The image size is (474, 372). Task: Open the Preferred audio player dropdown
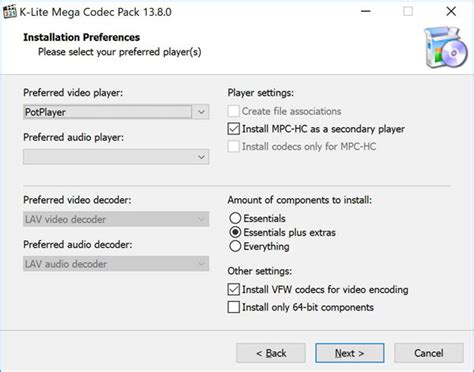coord(116,157)
